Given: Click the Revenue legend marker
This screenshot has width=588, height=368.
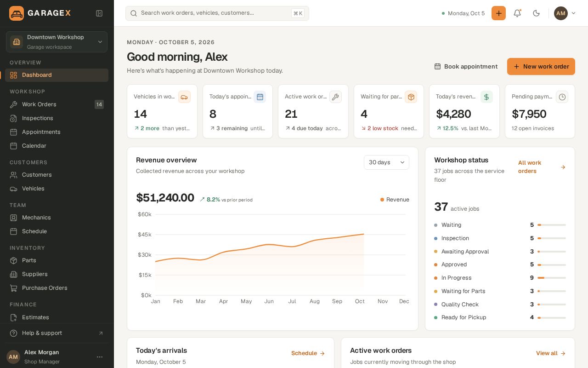Looking at the screenshot, I should 382,200.
